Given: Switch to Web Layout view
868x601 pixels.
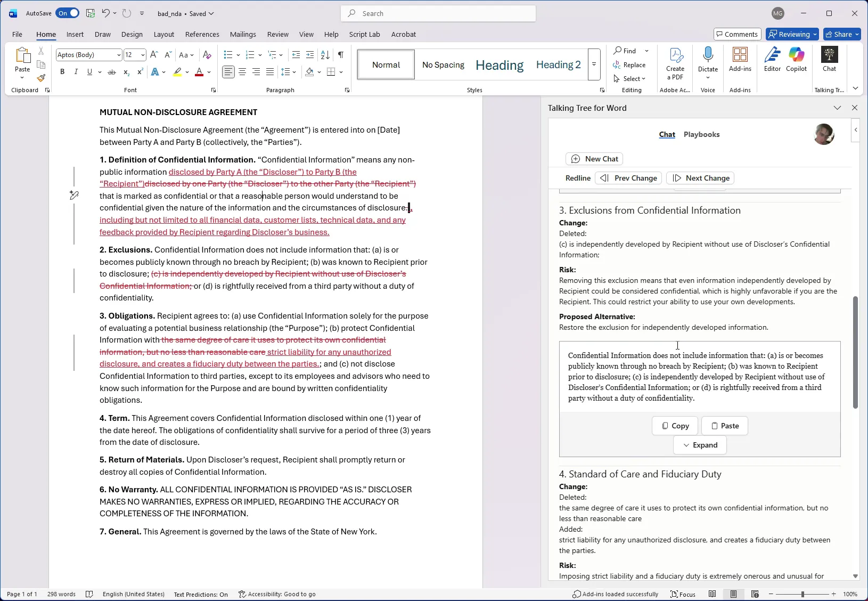Looking at the screenshot, I should (x=755, y=594).
